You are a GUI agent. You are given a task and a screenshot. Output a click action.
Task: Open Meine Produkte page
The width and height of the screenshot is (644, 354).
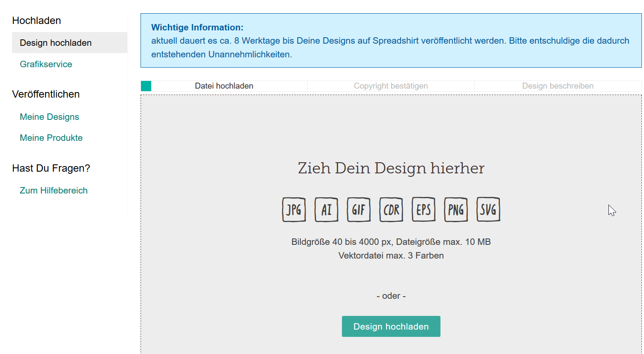coord(51,138)
